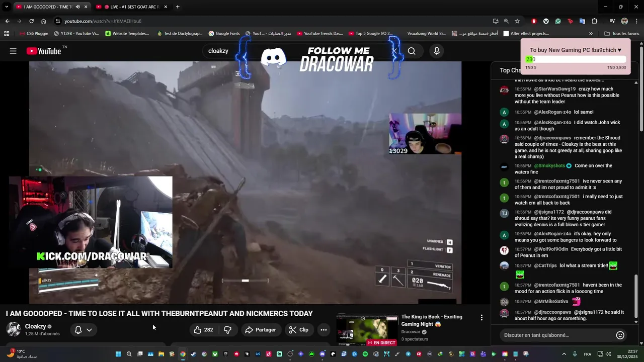This screenshot has height=362, width=644.
Task: Open The King is Back live thumbnail
Action: [367, 330]
